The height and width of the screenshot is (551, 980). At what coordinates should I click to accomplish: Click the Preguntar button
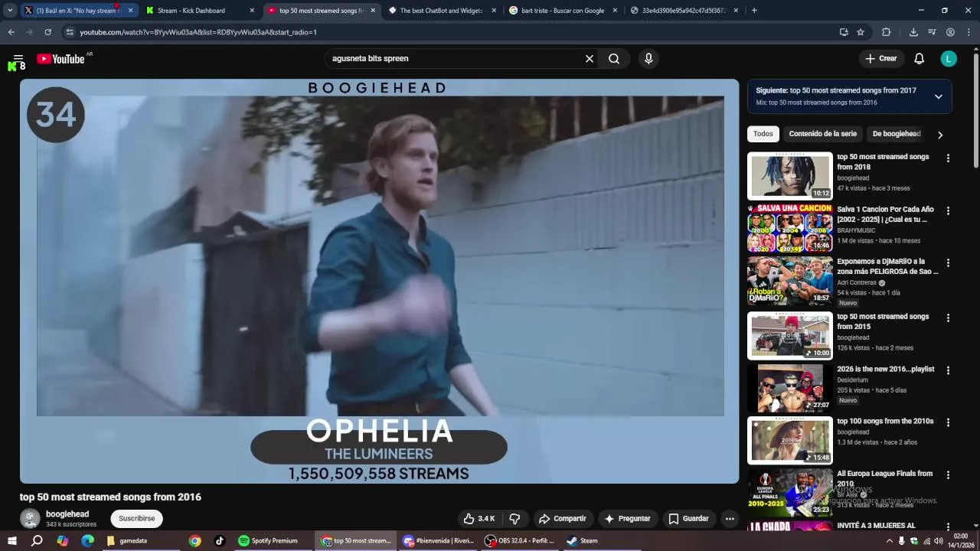pos(627,518)
